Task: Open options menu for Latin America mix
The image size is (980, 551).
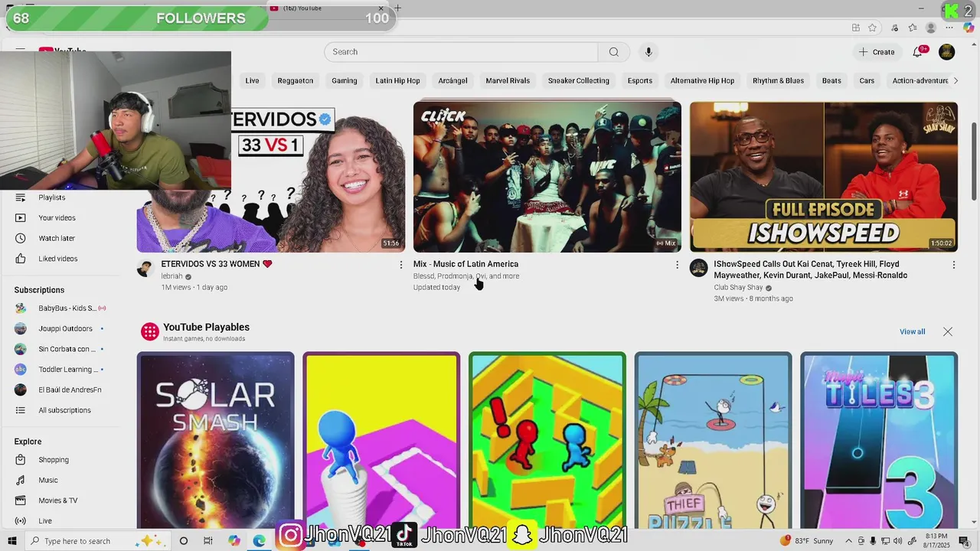Action: [x=677, y=265]
